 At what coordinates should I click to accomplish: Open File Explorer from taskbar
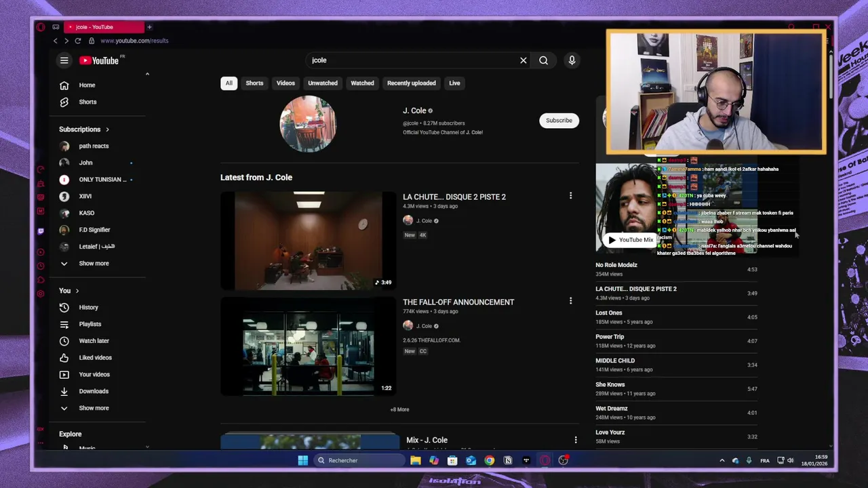point(416,460)
